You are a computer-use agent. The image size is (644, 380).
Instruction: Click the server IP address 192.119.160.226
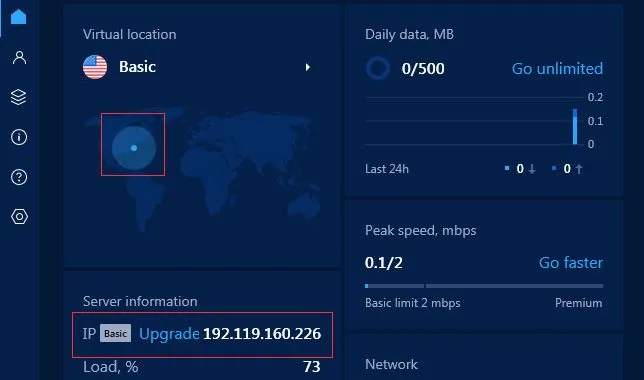262,334
